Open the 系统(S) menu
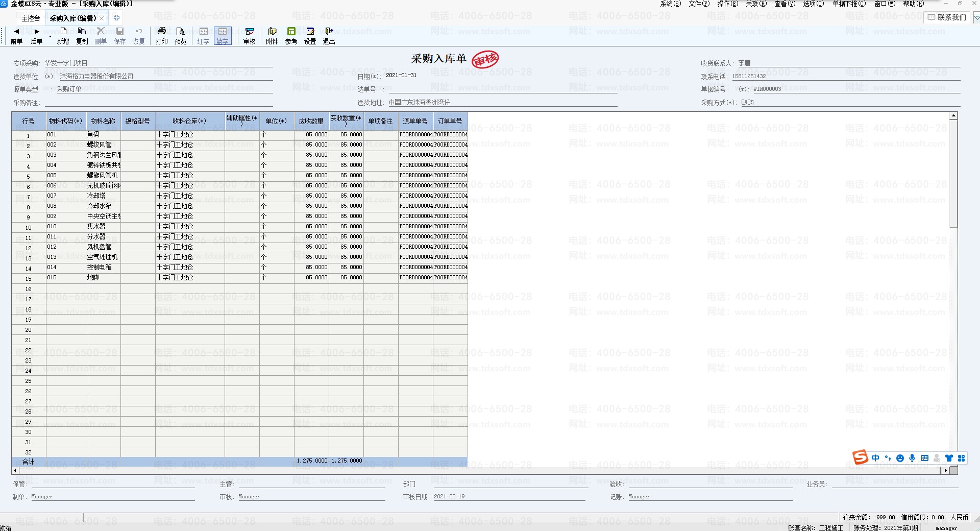Screen dimensions: 980x531 pos(670,4)
